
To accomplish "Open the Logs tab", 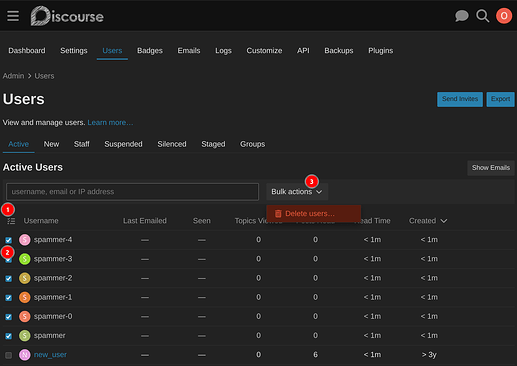I will click(223, 51).
